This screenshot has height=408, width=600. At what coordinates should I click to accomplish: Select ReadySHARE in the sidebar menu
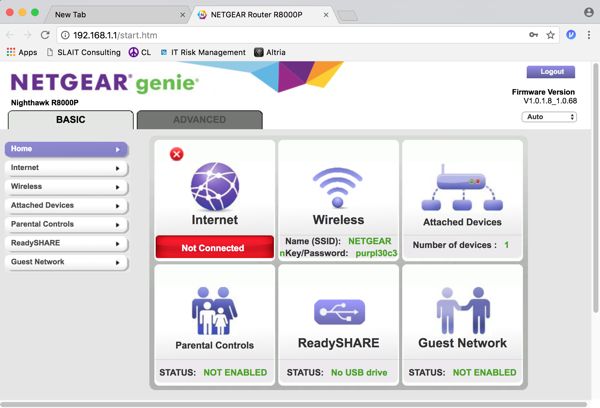tap(66, 243)
